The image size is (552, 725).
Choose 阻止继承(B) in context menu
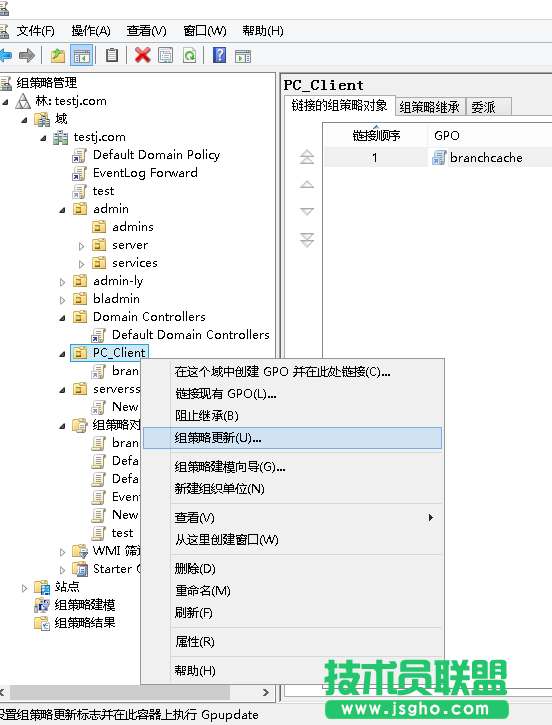(x=292, y=416)
